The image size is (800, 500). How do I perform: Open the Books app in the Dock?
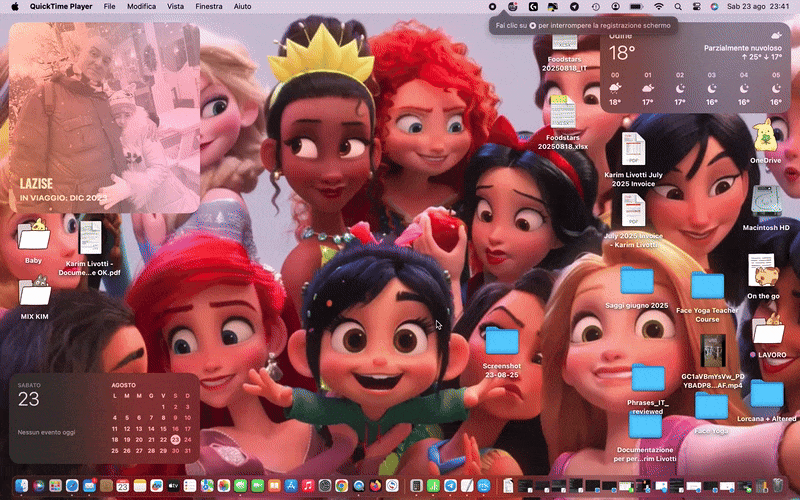pos(274,485)
